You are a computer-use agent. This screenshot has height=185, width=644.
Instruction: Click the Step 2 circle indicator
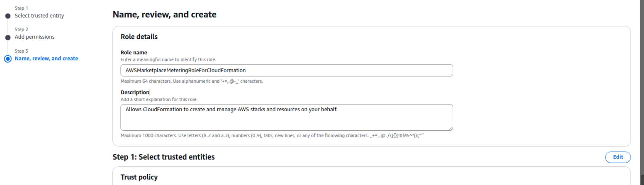click(8, 37)
